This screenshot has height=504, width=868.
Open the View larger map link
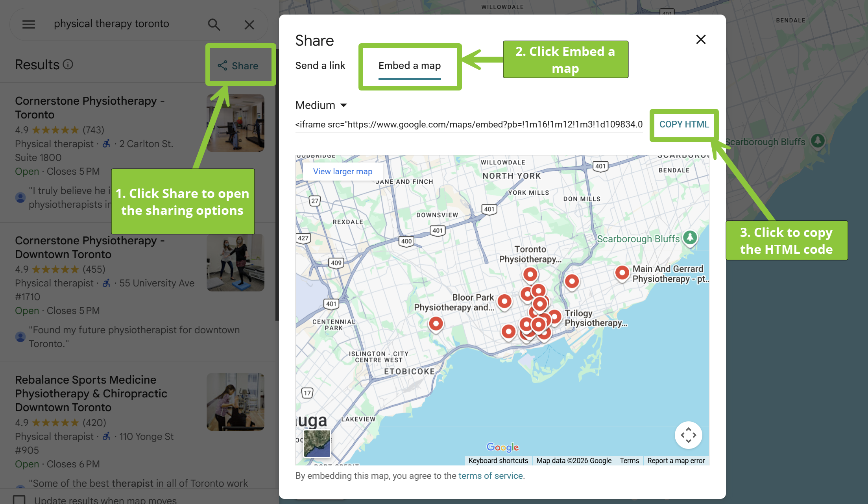(342, 172)
